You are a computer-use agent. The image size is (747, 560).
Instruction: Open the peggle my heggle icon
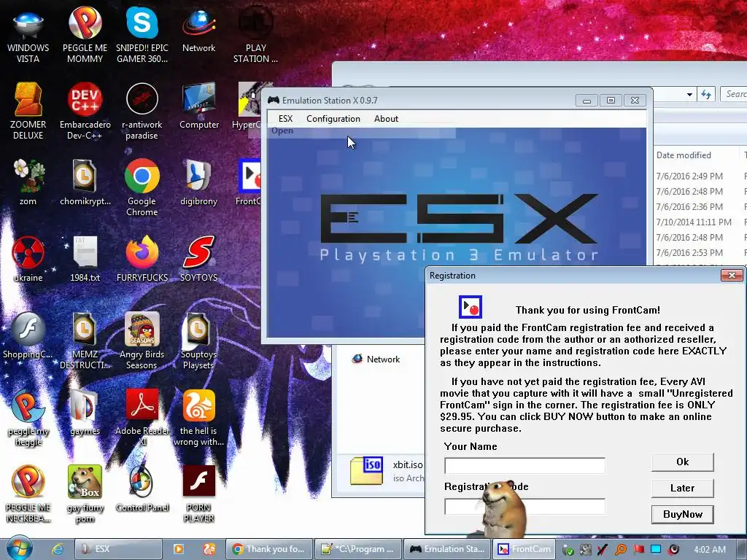(x=28, y=418)
